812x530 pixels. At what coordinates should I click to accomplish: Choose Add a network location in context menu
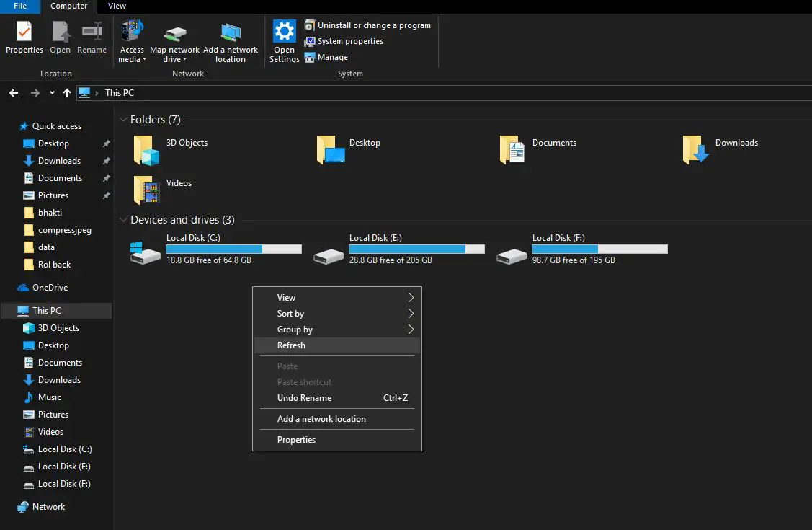click(x=337, y=419)
